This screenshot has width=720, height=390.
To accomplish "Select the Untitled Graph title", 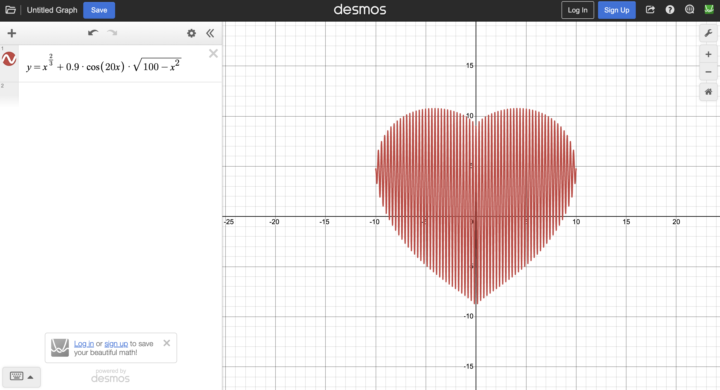I will tap(52, 10).
